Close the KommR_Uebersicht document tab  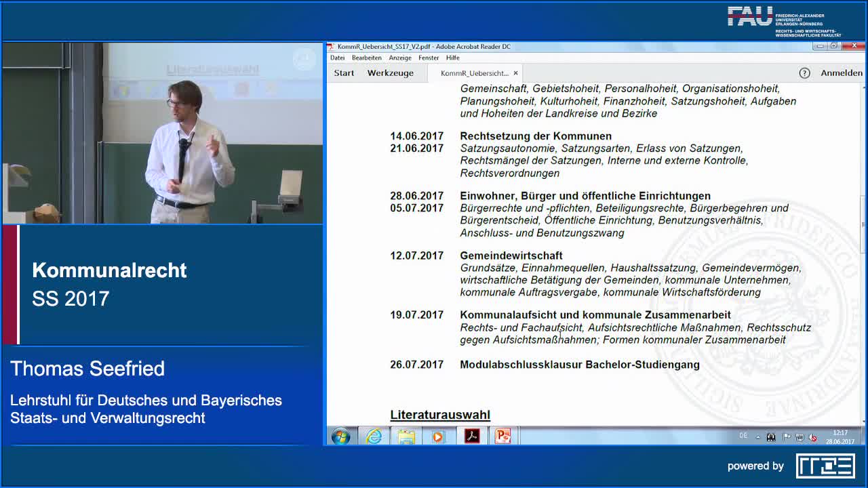point(515,73)
